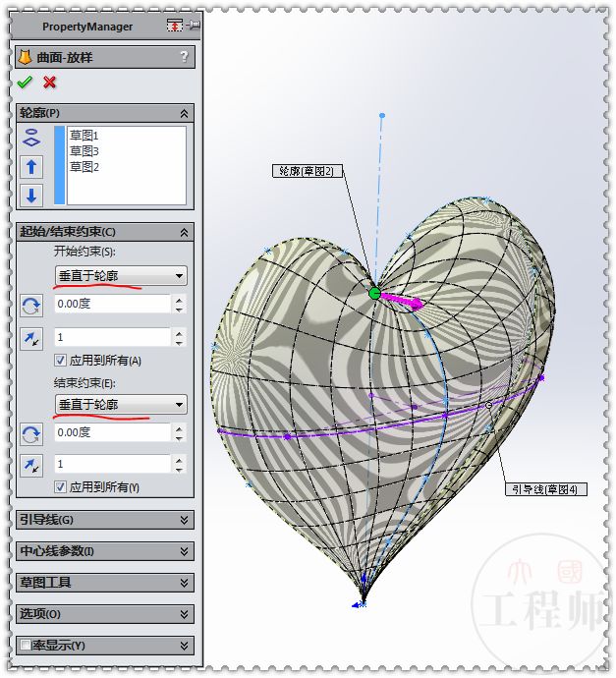Enable the 率显示(Y) curvature display checkbox
The height and width of the screenshot is (678, 616).
(x=26, y=646)
